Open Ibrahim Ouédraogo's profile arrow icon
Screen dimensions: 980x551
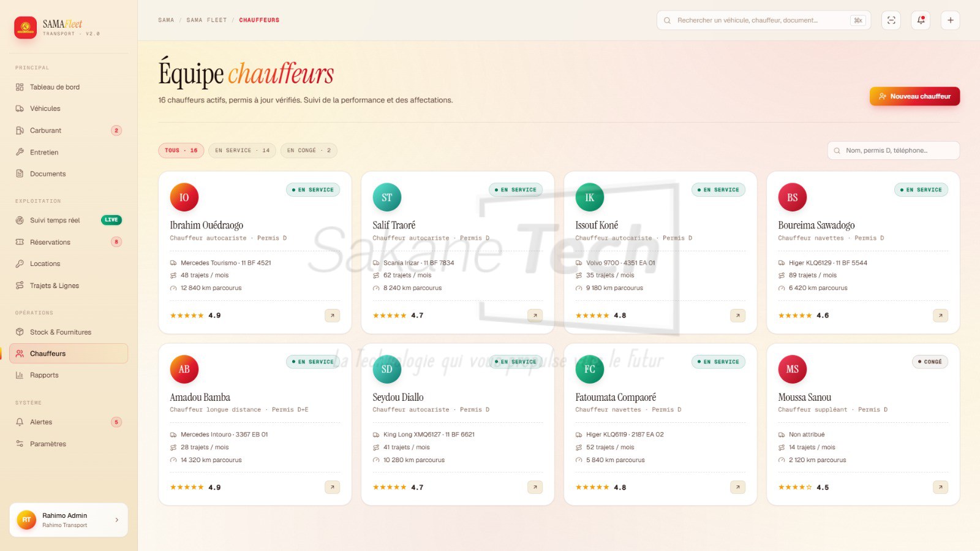[332, 316]
